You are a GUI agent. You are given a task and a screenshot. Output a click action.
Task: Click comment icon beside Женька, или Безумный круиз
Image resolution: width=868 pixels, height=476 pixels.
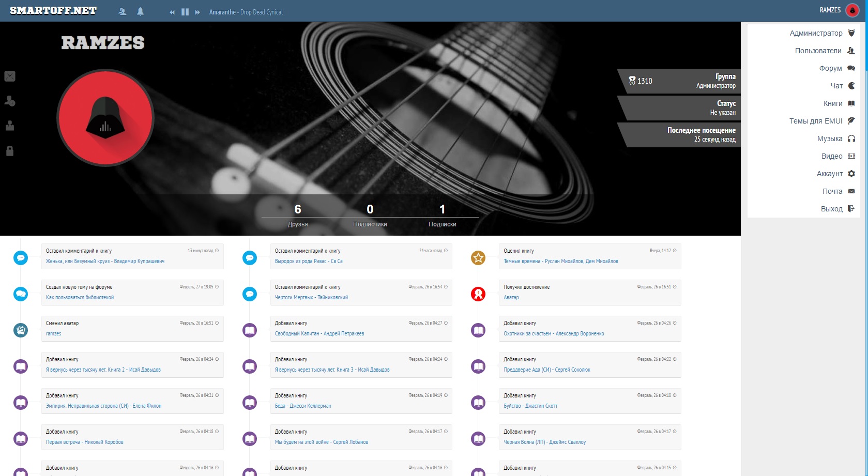click(21, 257)
